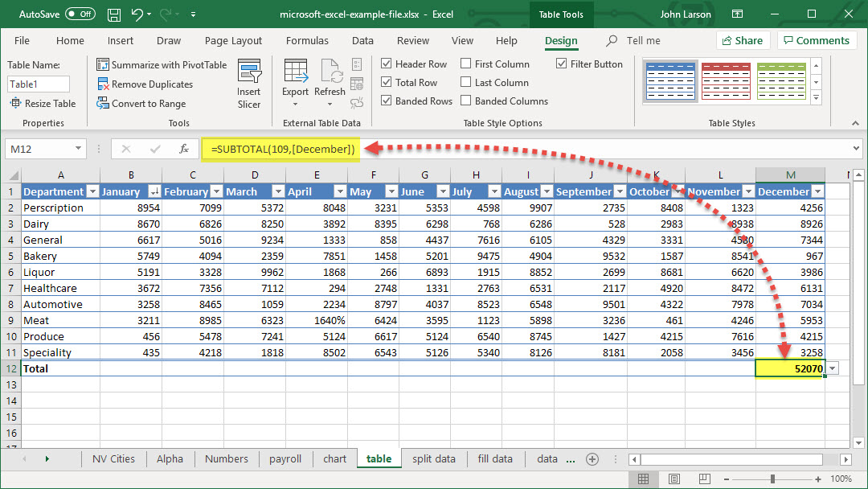Open the Total cell function dropdown

point(832,368)
